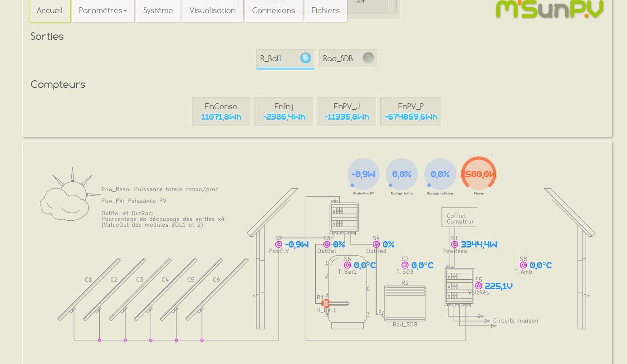Click the T_Amb 0,0°C temperature value
627x364 pixels.
tap(541, 265)
